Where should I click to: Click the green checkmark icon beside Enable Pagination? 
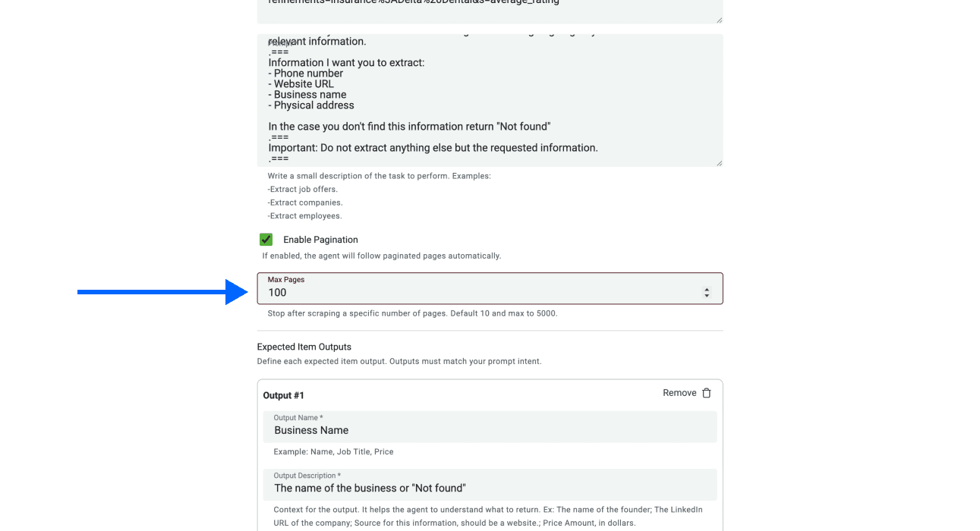266,239
